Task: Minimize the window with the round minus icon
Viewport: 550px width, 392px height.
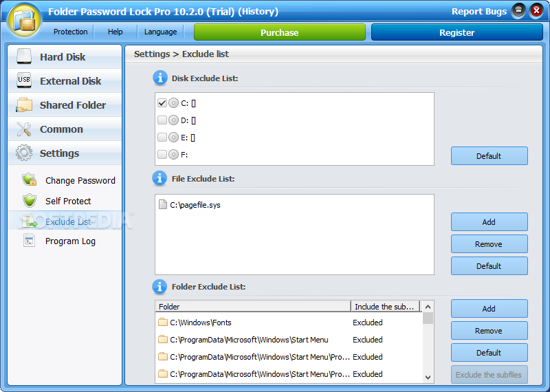Action: (518, 11)
